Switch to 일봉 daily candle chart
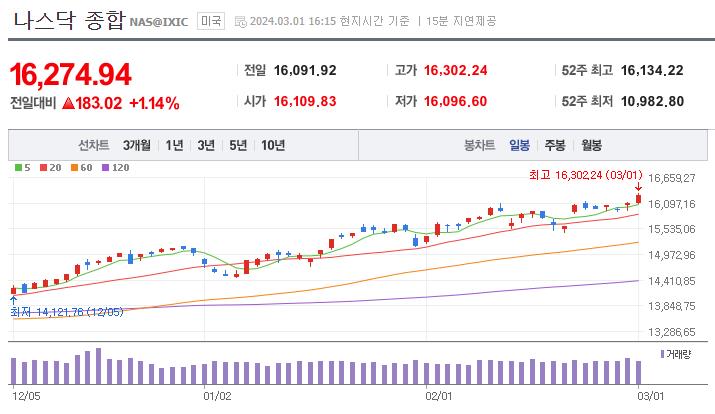This screenshot has width=715, height=414. pyautogui.click(x=519, y=145)
